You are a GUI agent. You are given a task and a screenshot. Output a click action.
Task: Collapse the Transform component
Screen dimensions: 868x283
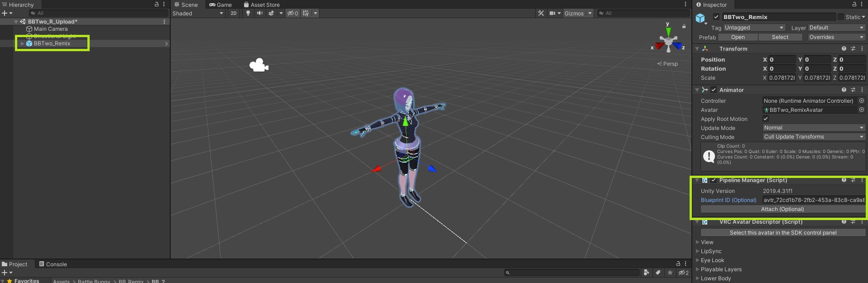697,48
